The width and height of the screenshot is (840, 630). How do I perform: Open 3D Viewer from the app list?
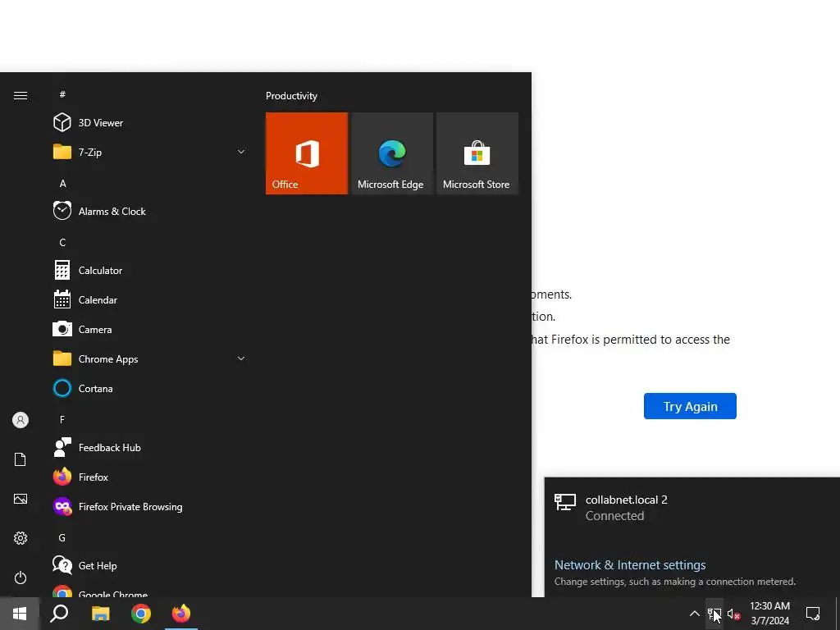pos(149,123)
